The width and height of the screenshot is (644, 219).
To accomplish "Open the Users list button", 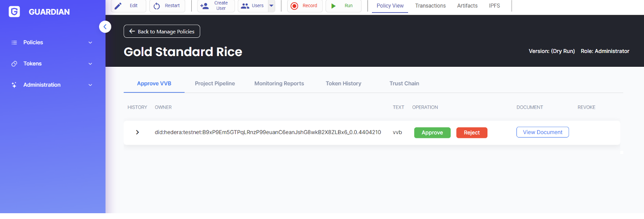I will 252,6.
